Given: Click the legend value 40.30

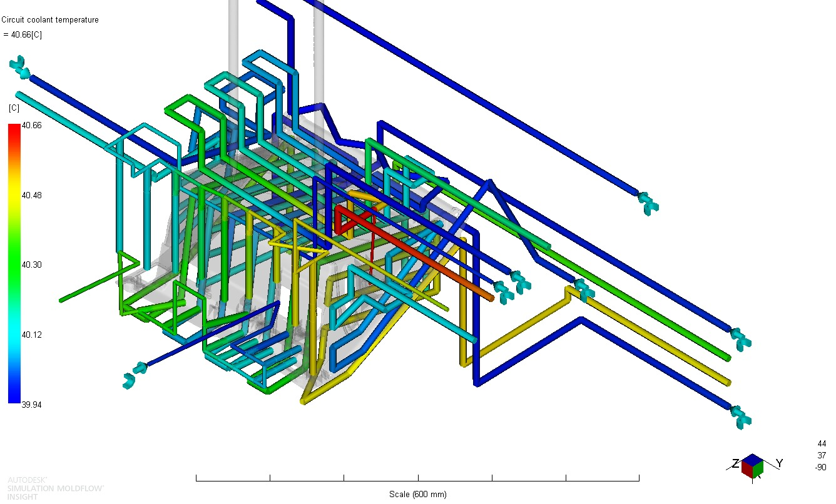Looking at the screenshot, I should (31, 265).
